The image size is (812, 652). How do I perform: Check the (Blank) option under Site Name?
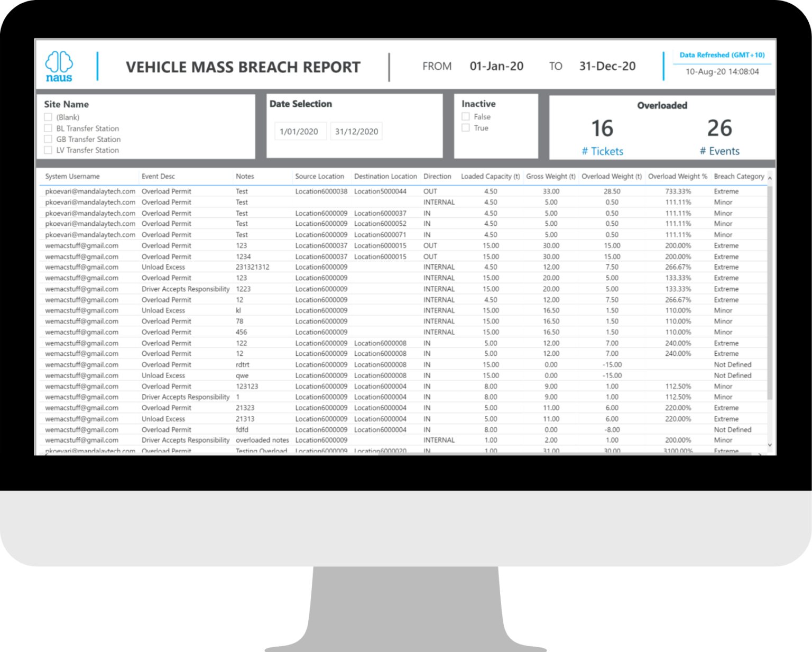pos(48,117)
